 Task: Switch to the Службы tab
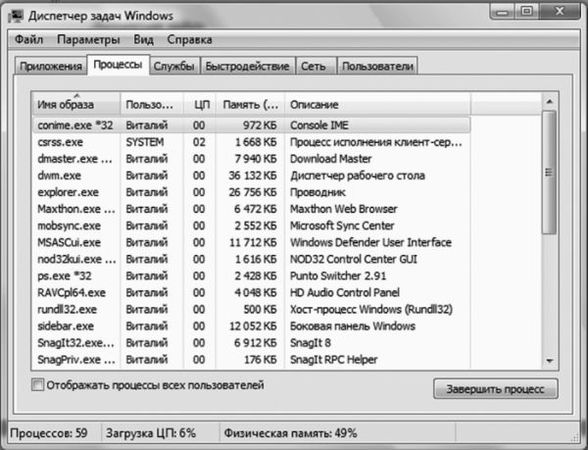click(x=174, y=66)
